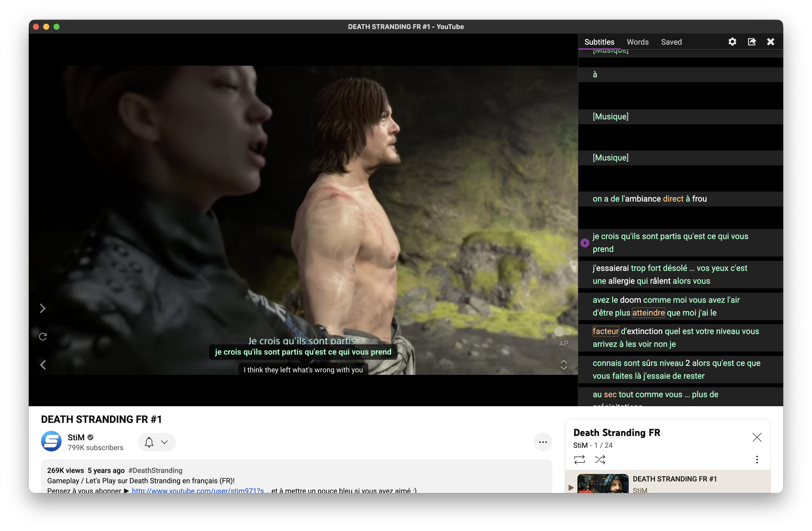Image resolution: width=812 pixels, height=531 pixels.
Task: Click the 'StiM - 1 / 24' playlist info
Action: click(x=593, y=445)
